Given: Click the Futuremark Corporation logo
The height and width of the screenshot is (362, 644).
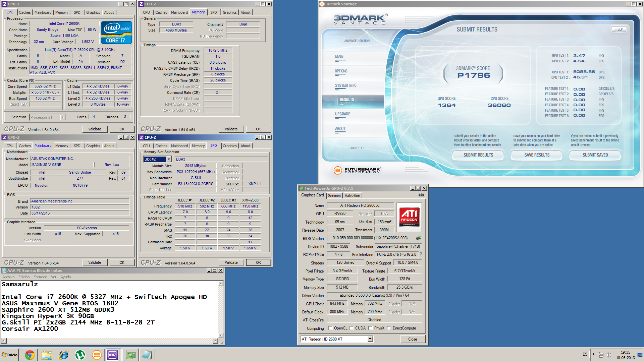Looking at the screenshot, I should (x=357, y=170).
